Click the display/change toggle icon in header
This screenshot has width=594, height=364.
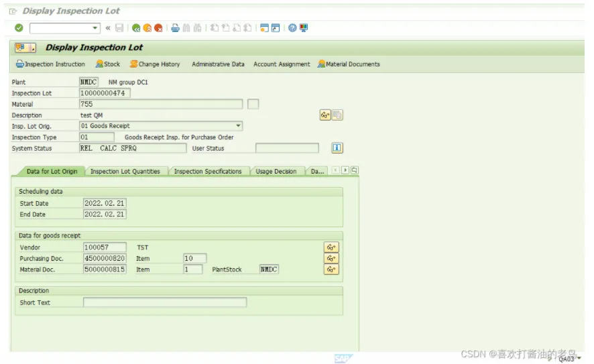[25, 48]
